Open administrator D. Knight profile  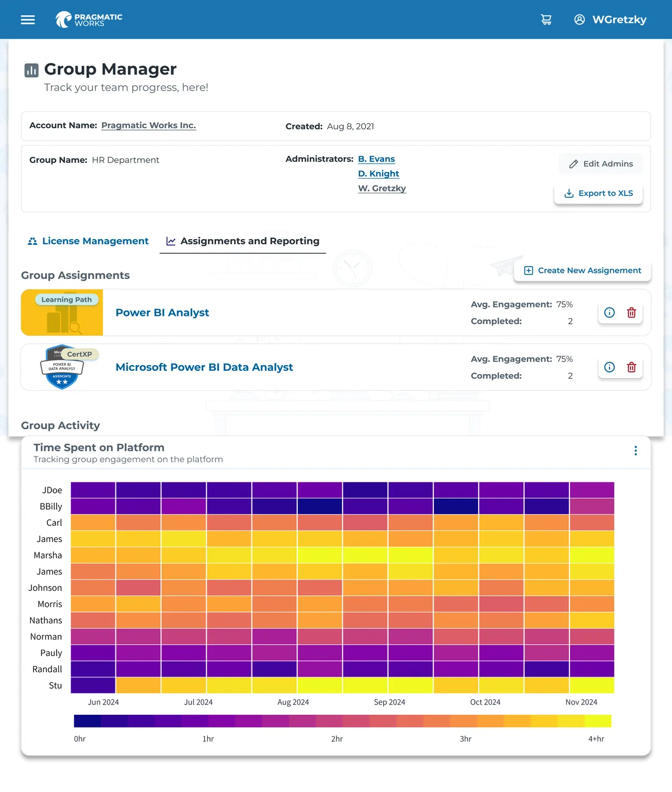tap(379, 174)
